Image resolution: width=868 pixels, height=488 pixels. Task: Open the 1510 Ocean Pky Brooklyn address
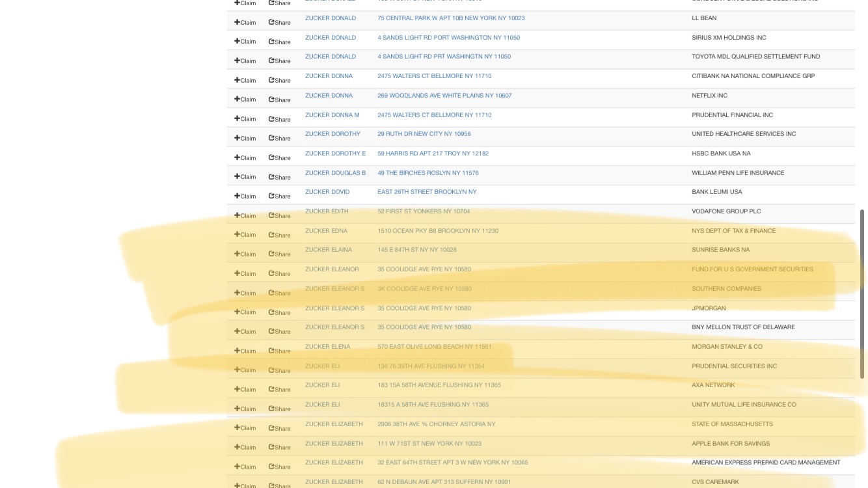[x=438, y=231]
